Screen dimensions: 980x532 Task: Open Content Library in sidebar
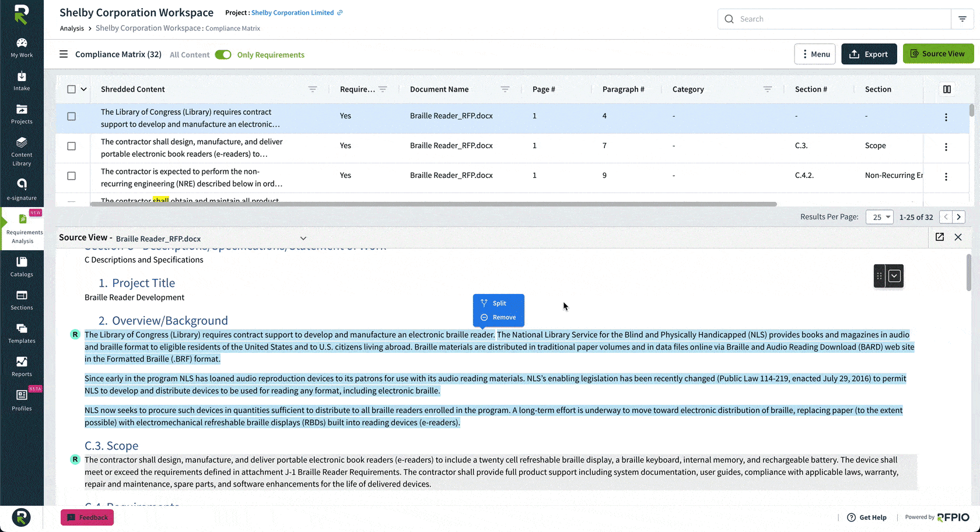22,152
